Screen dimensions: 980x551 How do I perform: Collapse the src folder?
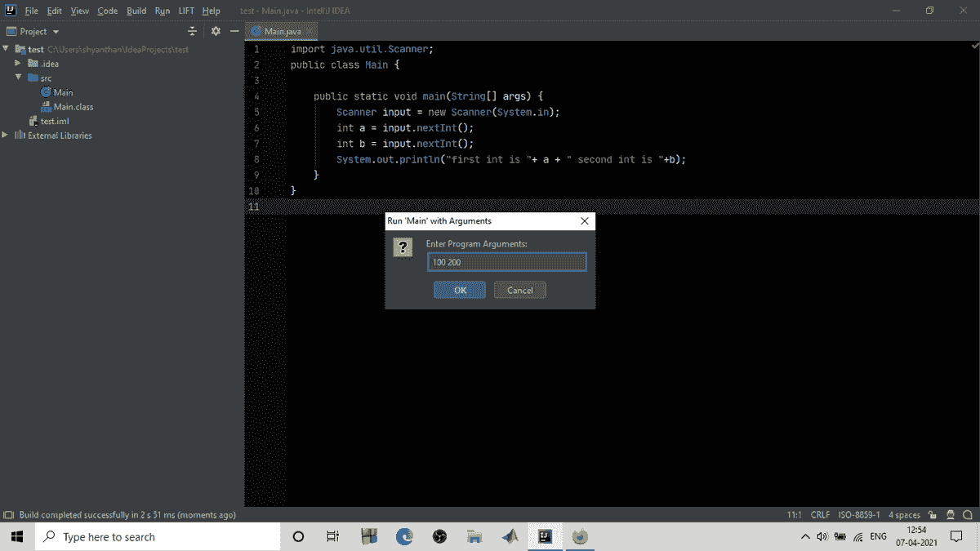tap(18, 78)
